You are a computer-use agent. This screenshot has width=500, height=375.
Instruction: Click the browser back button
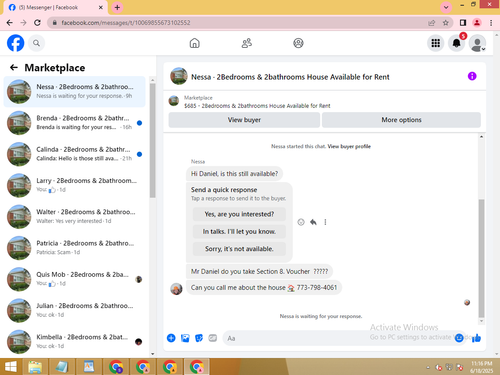click(x=9, y=23)
